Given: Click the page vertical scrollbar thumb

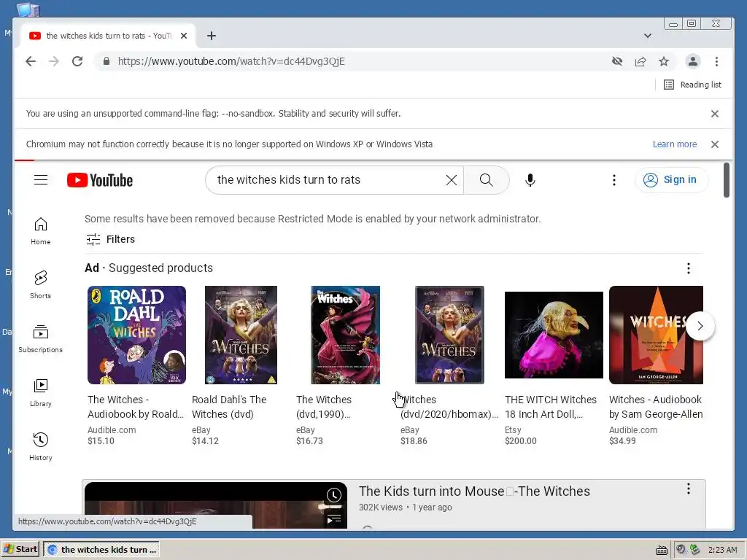Looking at the screenshot, I should click(x=727, y=180).
